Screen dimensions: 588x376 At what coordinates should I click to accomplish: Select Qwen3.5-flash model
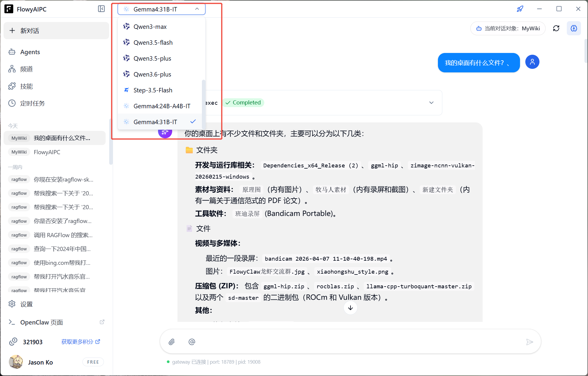pyautogui.click(x=160, y=42)
